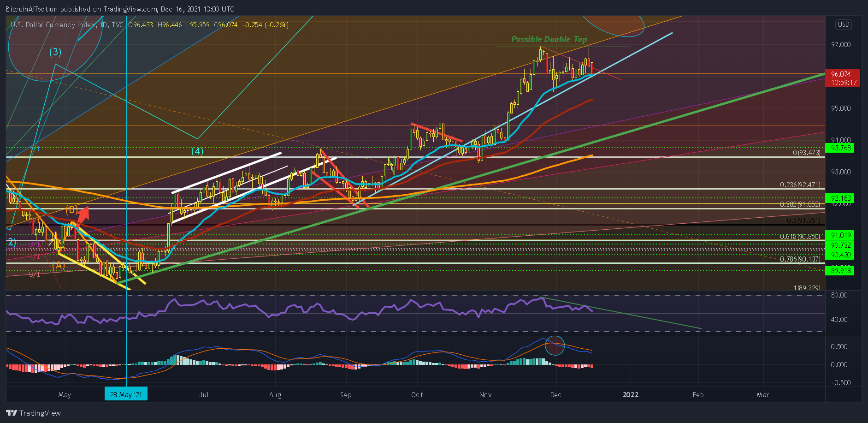Open the USD currency selector

[x=843, y=24]
